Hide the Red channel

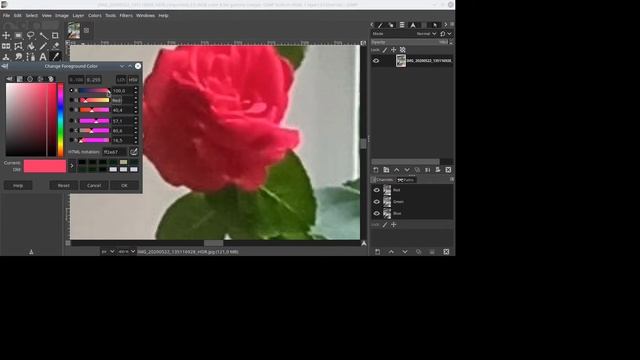[376, 190]
